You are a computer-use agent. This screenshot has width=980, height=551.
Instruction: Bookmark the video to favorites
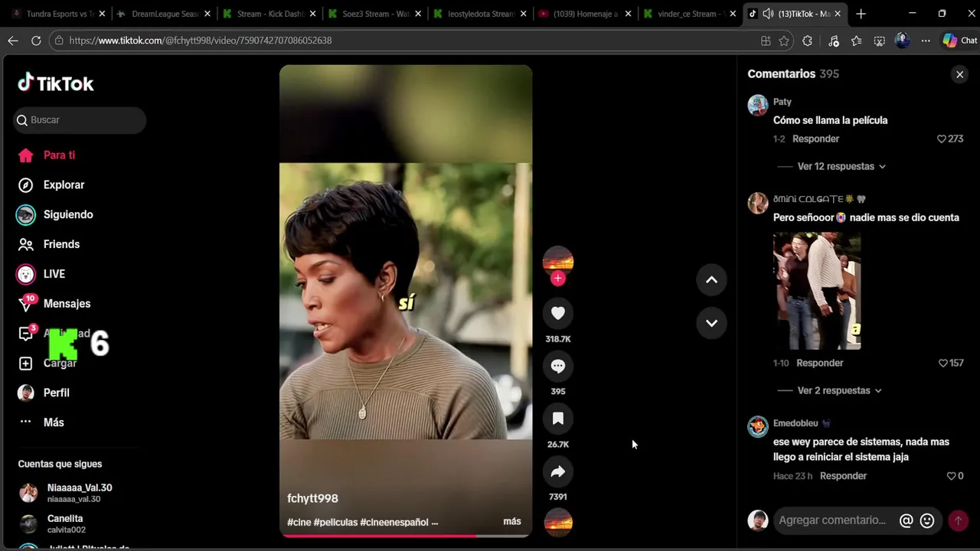(558, 419)
